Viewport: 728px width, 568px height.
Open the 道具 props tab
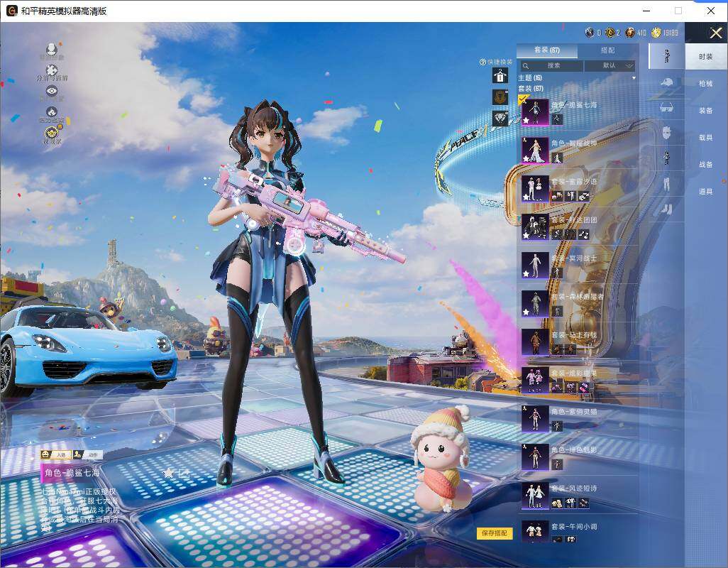706,192
